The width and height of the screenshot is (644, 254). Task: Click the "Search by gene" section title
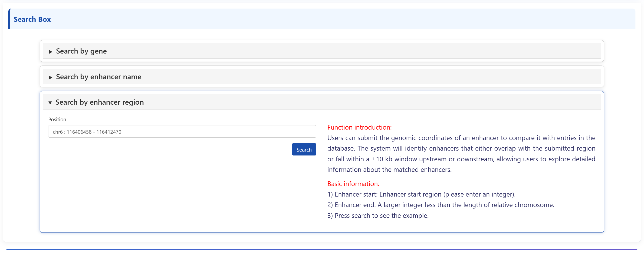tap(81, 51)
